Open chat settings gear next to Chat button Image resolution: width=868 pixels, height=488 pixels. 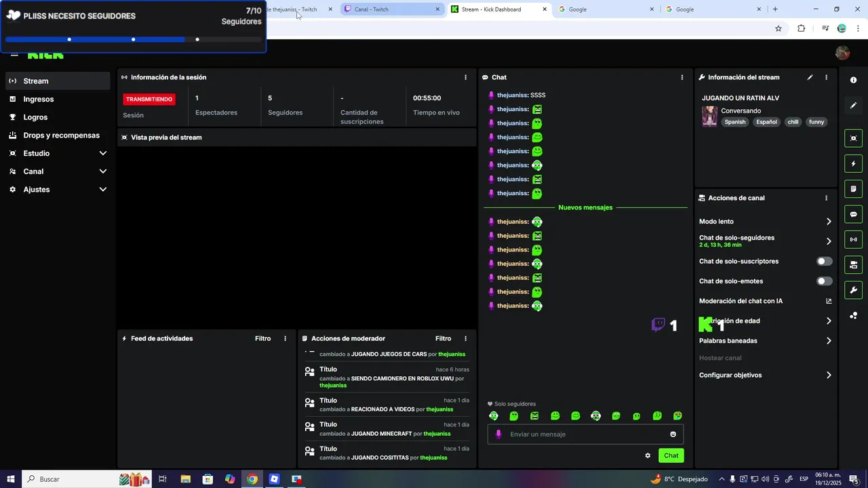coord(648,455)
